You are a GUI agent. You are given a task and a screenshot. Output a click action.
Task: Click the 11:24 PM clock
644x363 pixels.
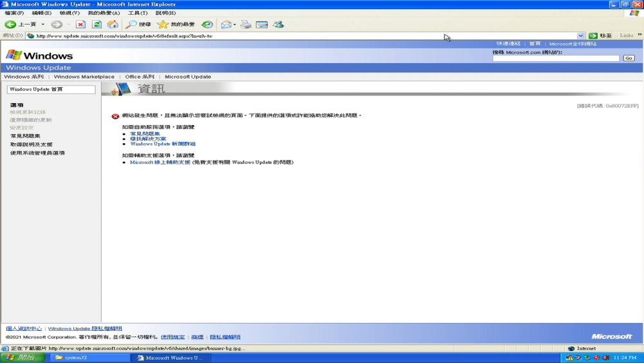coord(625,358)
